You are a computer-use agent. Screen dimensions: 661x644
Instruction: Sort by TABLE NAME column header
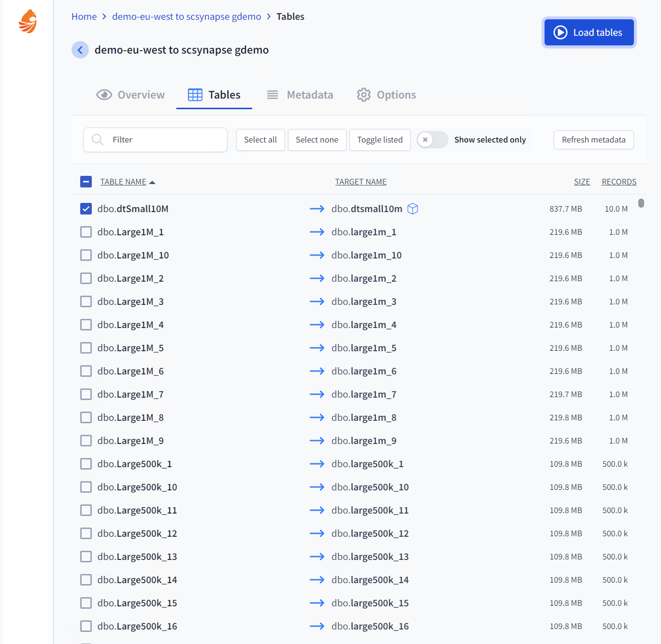pyautogui.click(x=123, y=182)
